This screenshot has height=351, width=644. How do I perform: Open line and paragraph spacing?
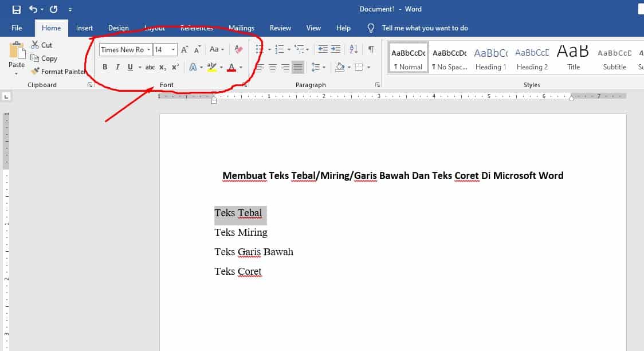319,67
